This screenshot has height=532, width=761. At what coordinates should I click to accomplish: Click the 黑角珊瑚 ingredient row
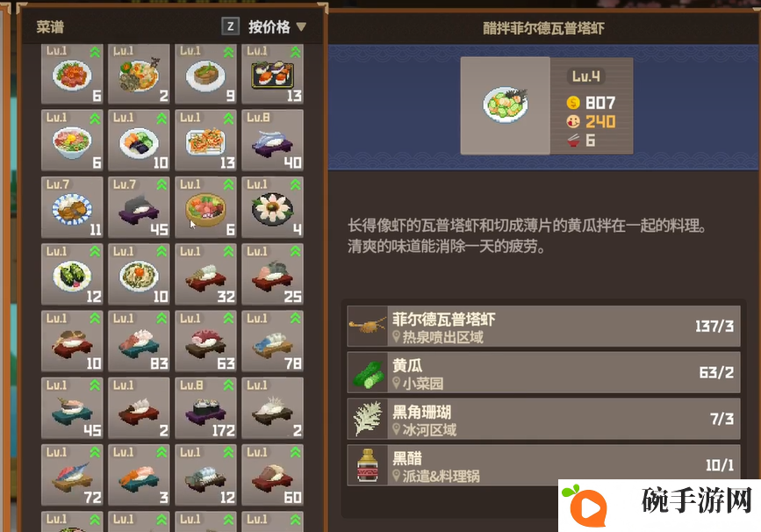(544, 419)
